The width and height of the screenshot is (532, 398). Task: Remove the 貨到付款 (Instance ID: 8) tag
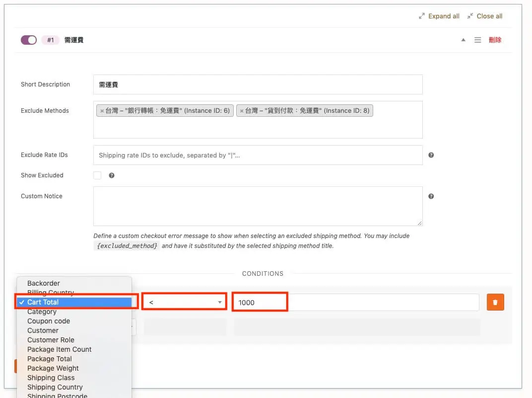click(x=242, y=111)
